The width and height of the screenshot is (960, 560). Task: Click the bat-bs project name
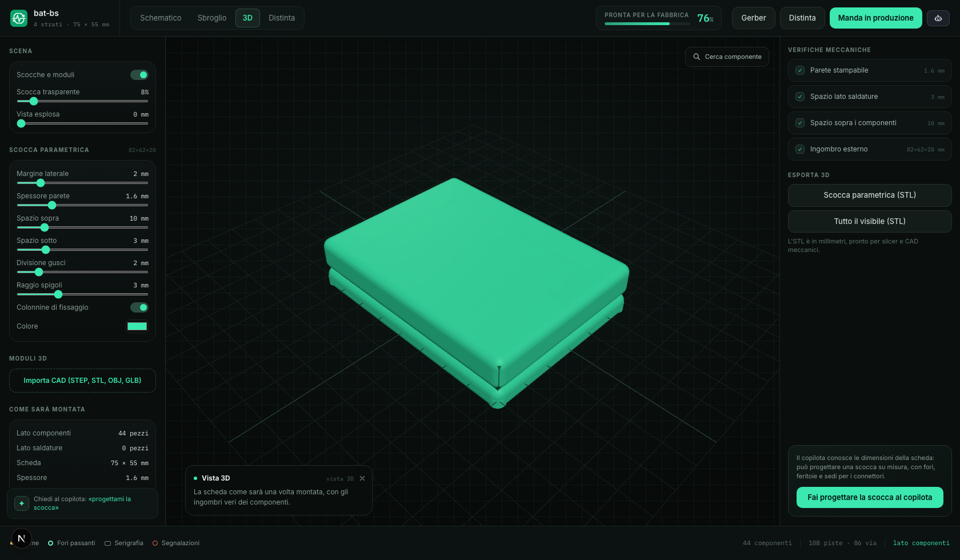point(46,13)
